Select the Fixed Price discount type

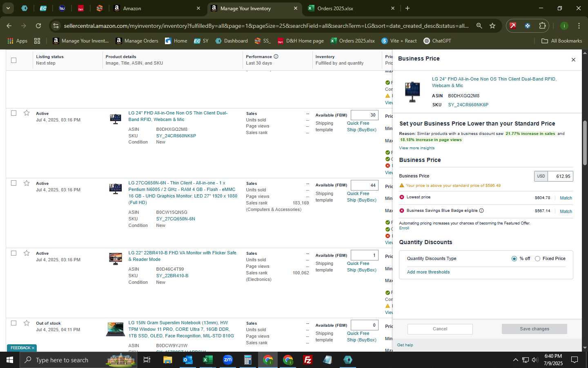point(537,258)
